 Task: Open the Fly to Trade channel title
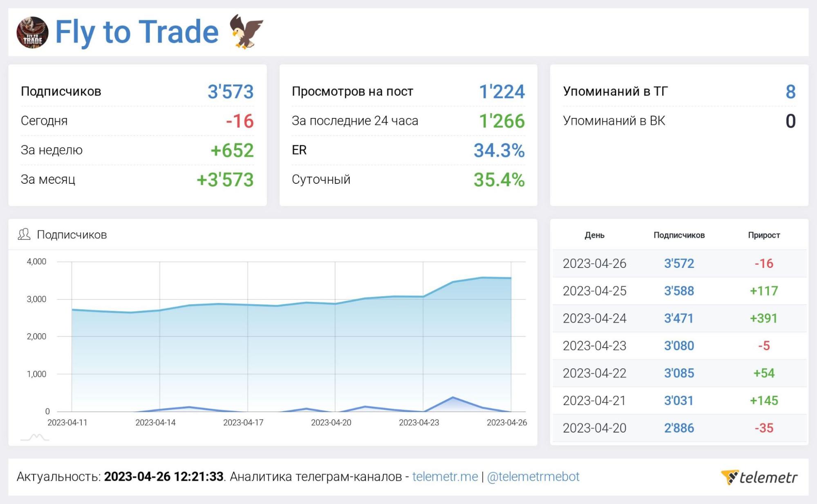point(137,32)
